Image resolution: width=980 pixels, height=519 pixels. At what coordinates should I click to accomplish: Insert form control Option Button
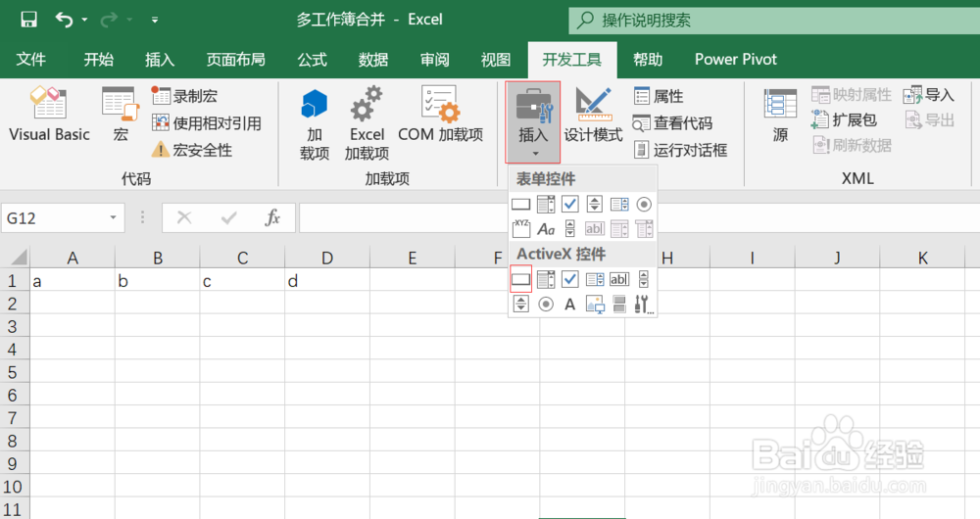click(x=644, y=205)
